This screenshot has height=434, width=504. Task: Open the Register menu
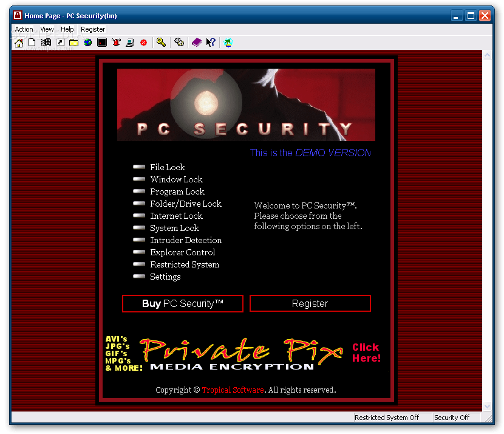tap(92, 29)
